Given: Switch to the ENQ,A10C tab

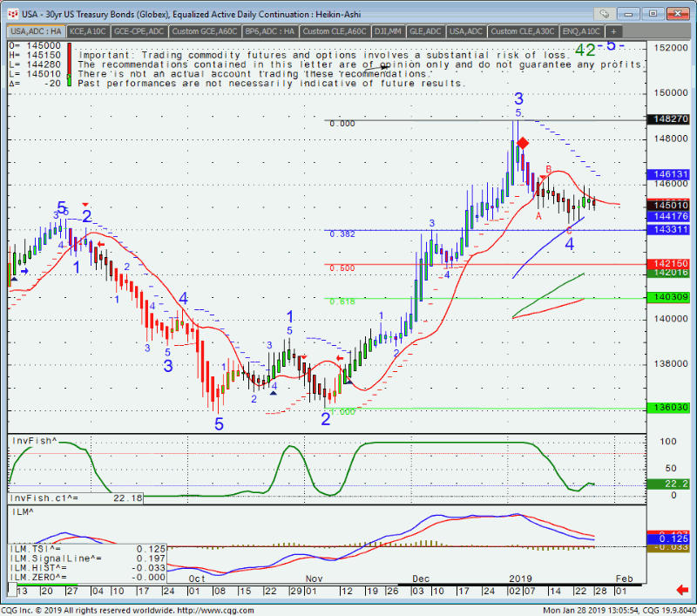Looking at the screenshot, I should coord(581,31).
